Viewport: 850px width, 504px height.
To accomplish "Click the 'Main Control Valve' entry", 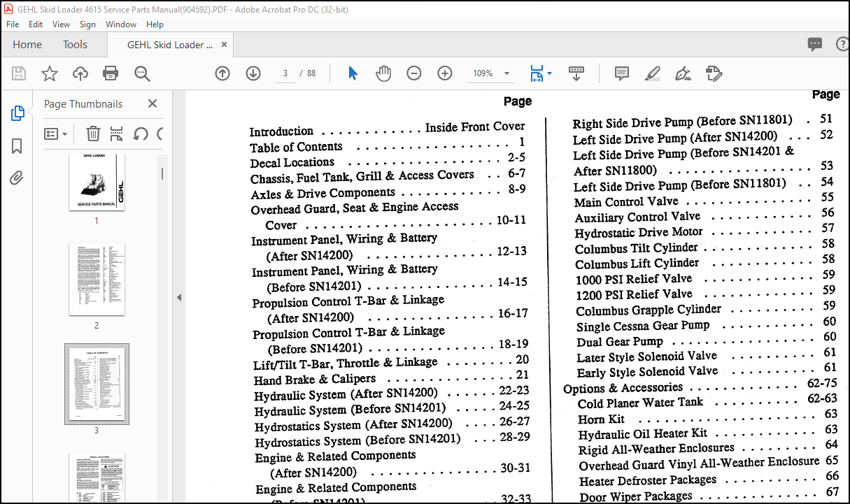I will 626,202.
